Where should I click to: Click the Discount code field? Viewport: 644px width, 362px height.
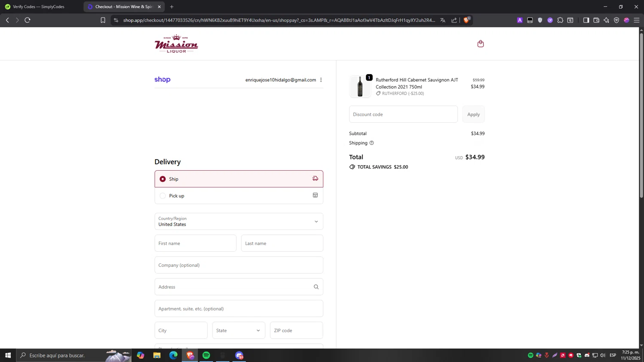[x=403, y=115]
